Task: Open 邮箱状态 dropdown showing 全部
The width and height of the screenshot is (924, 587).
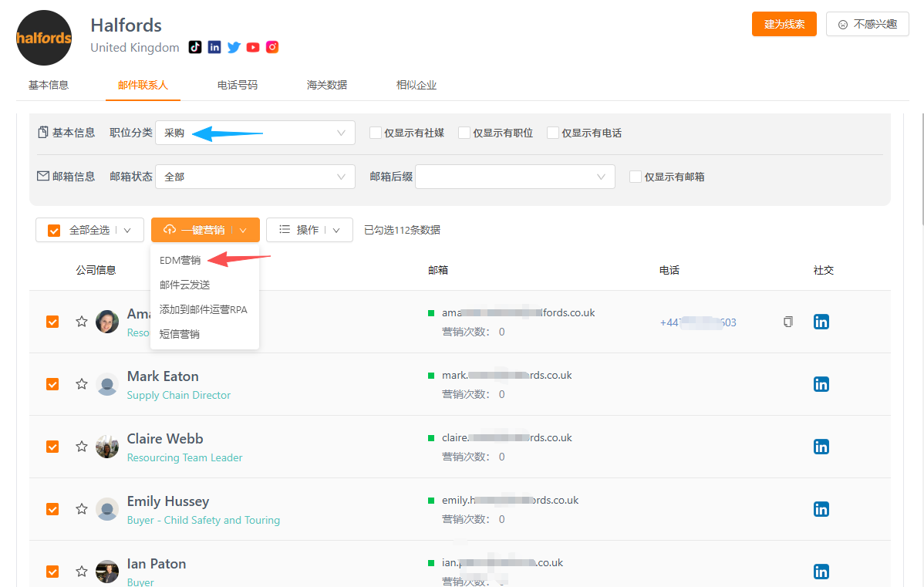Action: tap(255, 177)
